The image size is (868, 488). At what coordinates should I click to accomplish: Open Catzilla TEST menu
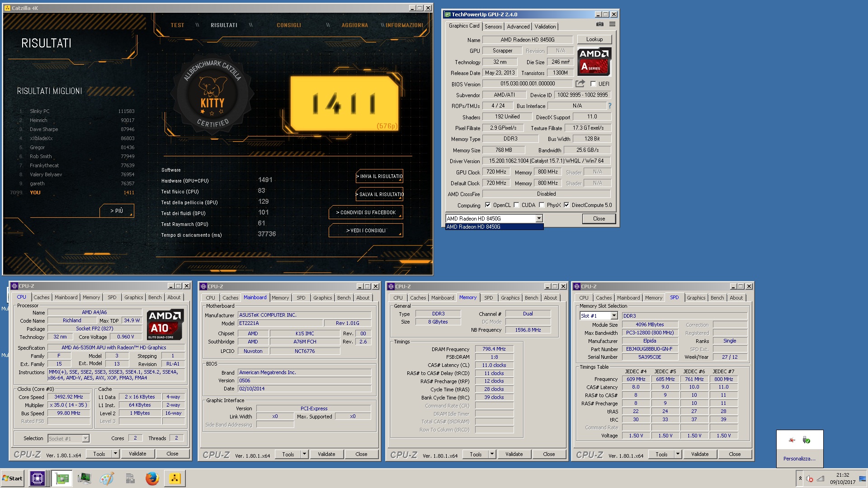[x=177, y=25]
